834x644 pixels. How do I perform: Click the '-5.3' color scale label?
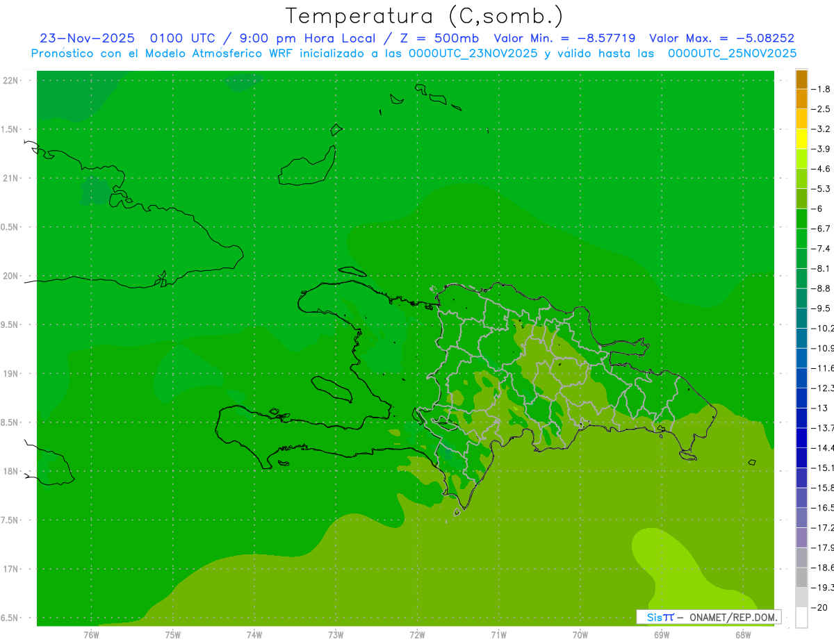click(x=822, y=188)
